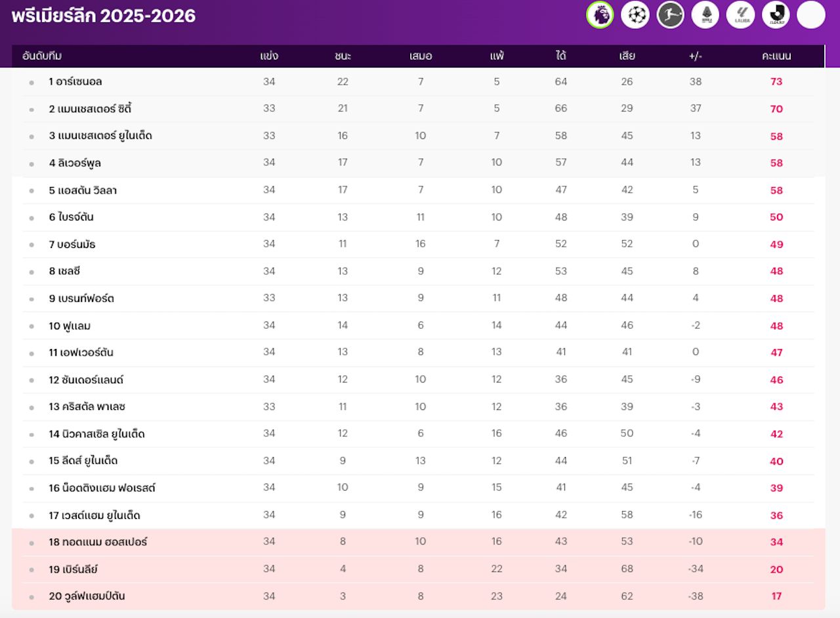840x618 pixels.
Task: Click the แข่ง column header
Action: click(269, 56)
